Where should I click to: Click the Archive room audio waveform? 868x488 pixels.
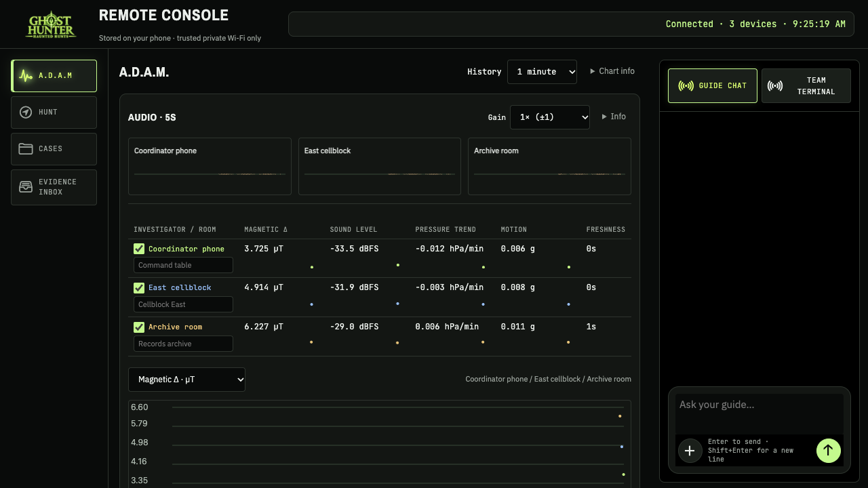click(x=549, y=174)
